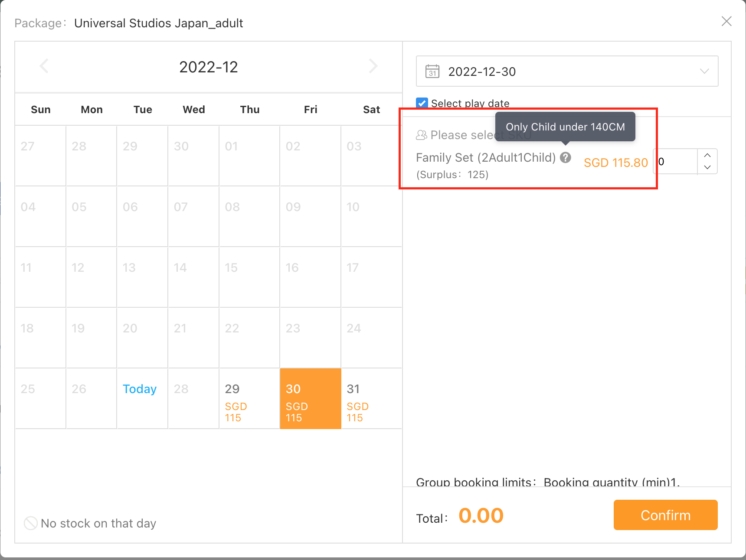Click the people icon next to Please select SKU
This screenshot has width=746, height=560.
pos(421,135)
